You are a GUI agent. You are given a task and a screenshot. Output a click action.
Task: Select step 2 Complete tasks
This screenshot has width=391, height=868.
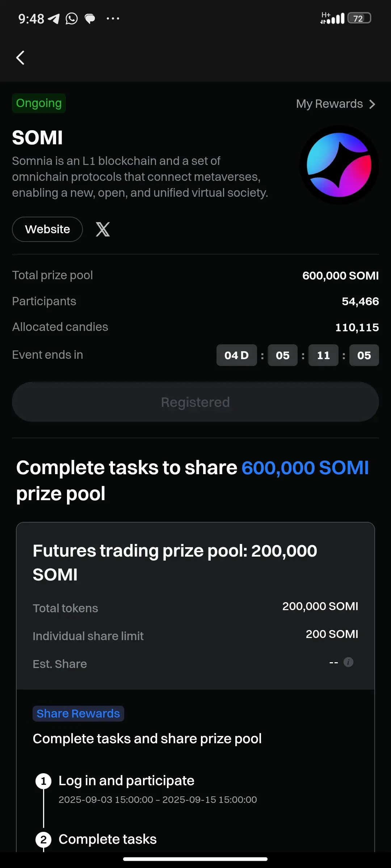point(108,839)
